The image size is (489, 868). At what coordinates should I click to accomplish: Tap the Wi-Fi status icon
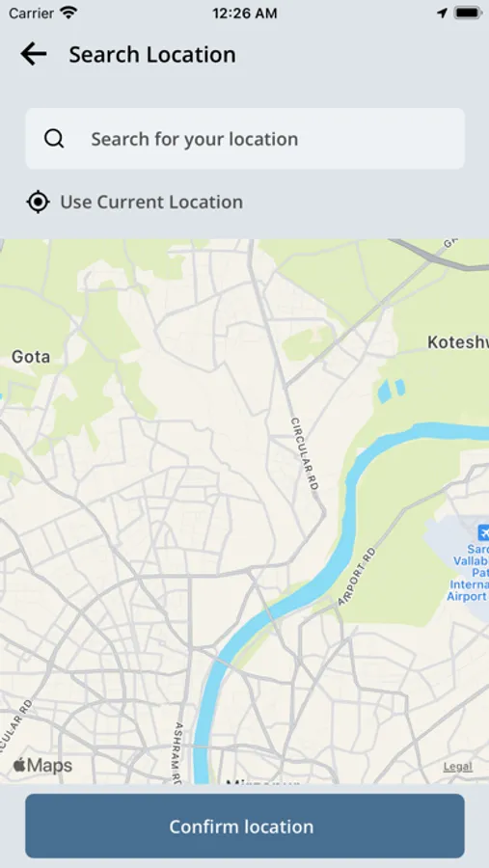tap(69, 13)
